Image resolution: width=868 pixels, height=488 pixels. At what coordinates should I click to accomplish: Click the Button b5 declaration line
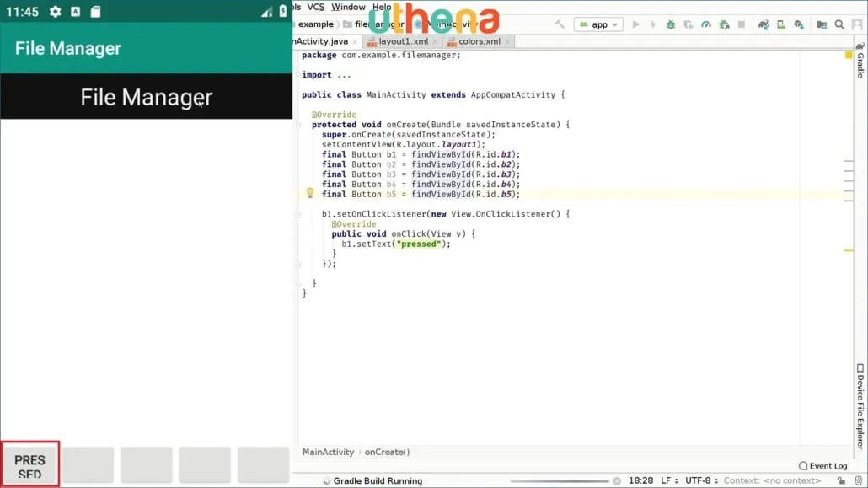421,195
